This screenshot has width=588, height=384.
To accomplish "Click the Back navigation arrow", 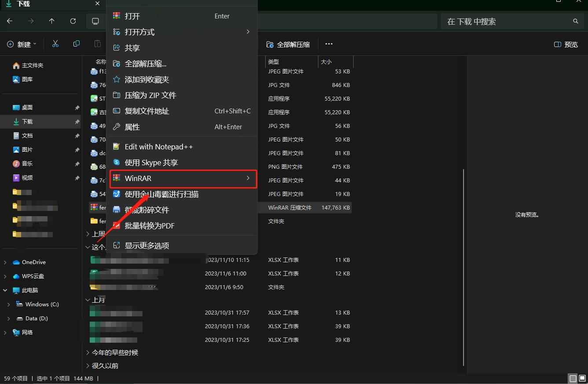I will click(x=10, y=21).
